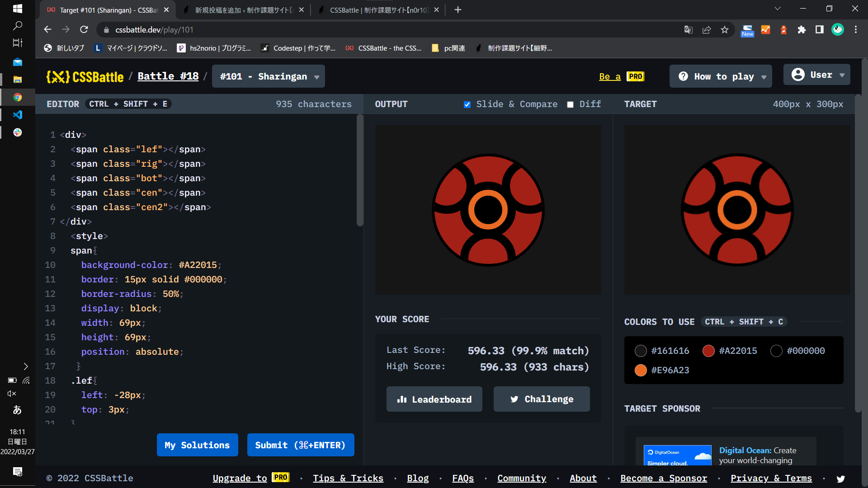Click the Twitter icon in the footer
This screenshot has height=488, width=868.
point(840,479)
